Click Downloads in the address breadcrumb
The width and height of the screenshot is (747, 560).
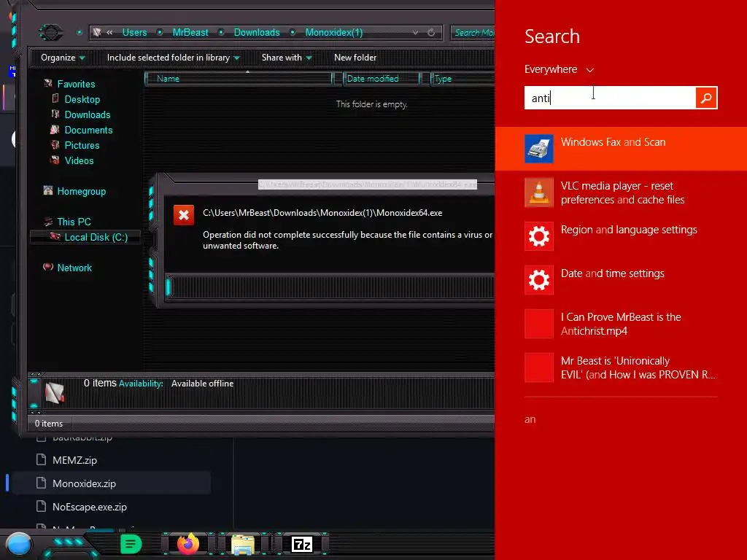coord(257,32)
